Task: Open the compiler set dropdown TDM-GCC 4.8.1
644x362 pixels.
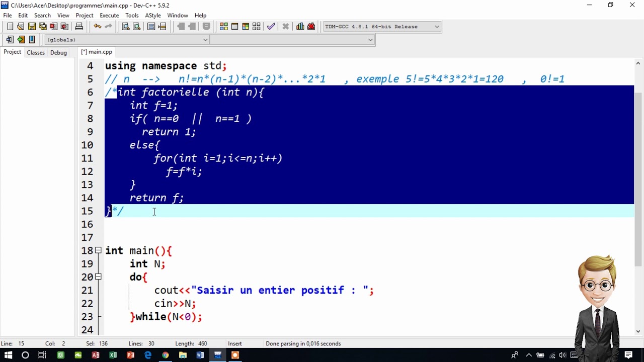Action: click(x=382, y=27)
